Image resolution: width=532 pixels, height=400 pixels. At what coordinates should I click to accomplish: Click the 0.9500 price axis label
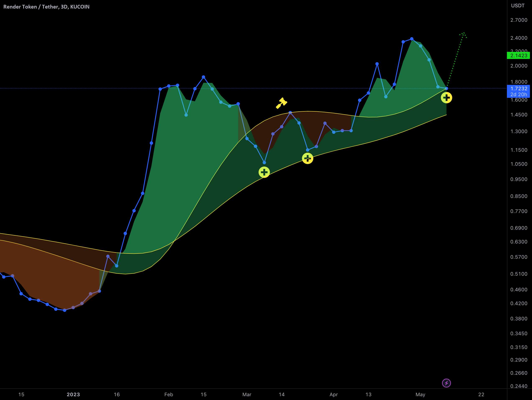click(519, 179)
